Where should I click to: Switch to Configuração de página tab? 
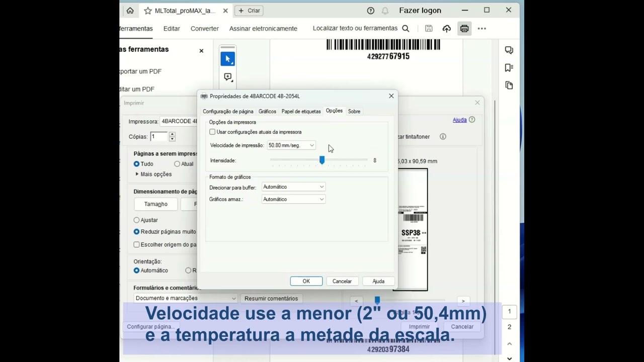click(x=228, y=112)
